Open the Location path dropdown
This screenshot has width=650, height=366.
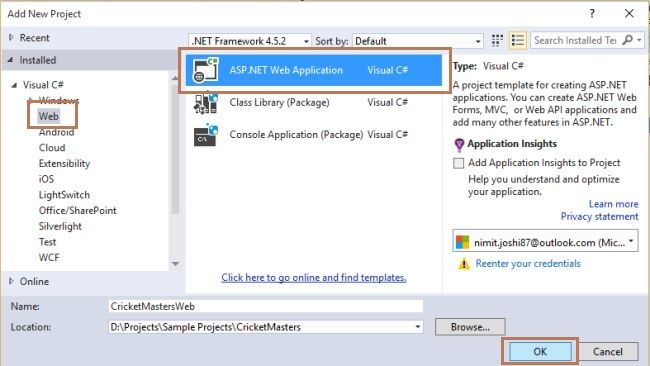coord(417,327)
